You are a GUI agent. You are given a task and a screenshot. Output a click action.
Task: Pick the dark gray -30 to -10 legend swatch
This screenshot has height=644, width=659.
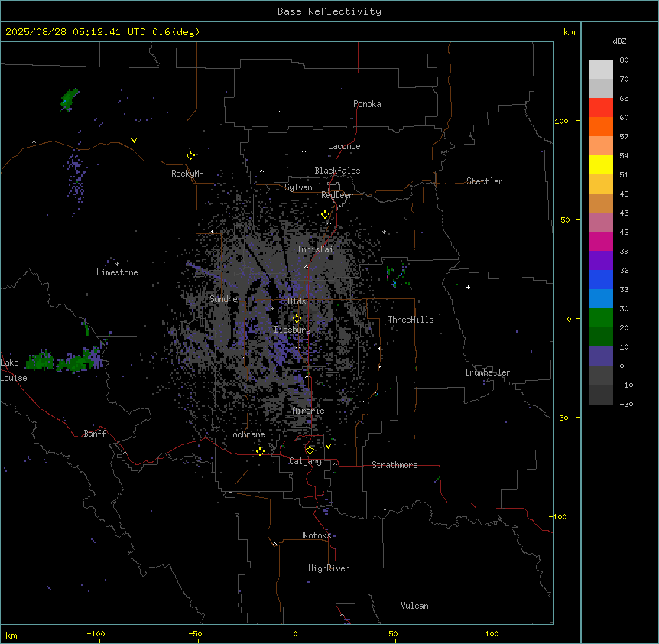coord(601,395)
